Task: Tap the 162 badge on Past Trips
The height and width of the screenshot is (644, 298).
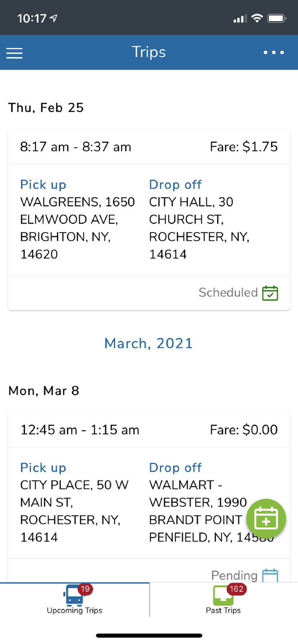Action: 236,589
